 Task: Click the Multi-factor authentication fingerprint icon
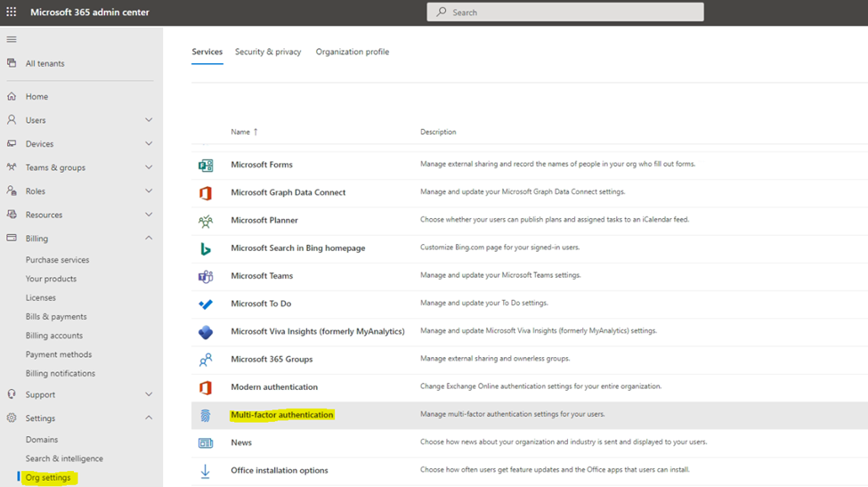pyautogui.click(x=206, y=416)
